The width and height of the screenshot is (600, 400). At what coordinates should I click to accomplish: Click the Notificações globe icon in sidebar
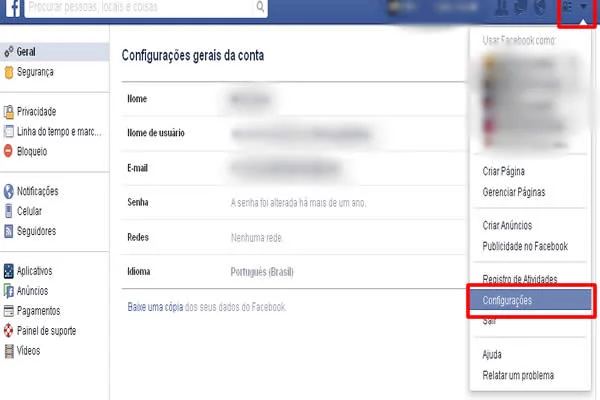(8, 191)
